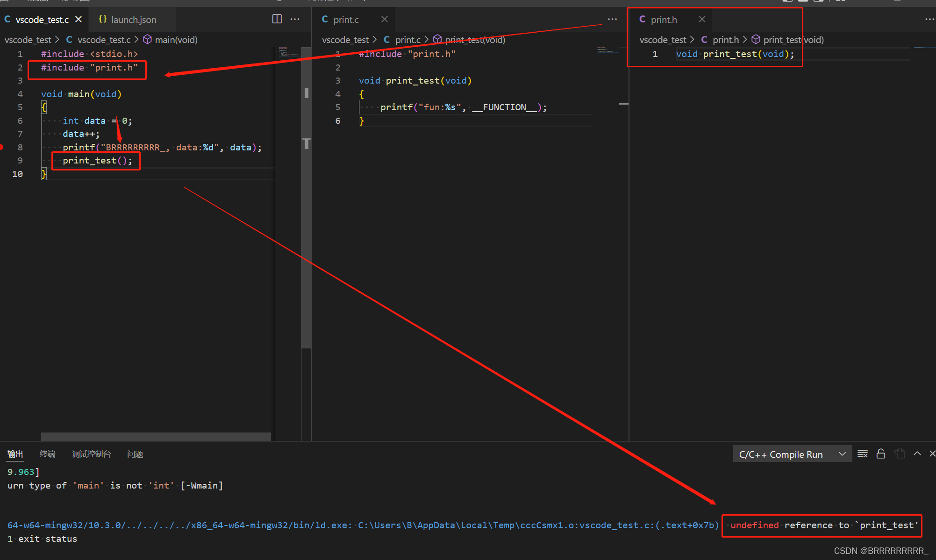The image size is (936, 560).
Task: Switch to the 问题 problems tab
Action: 135,454
